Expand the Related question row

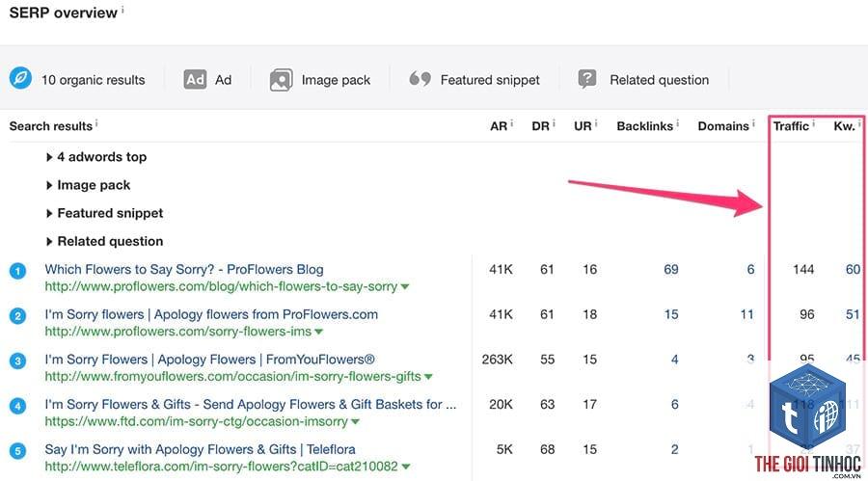click(104, 241)
